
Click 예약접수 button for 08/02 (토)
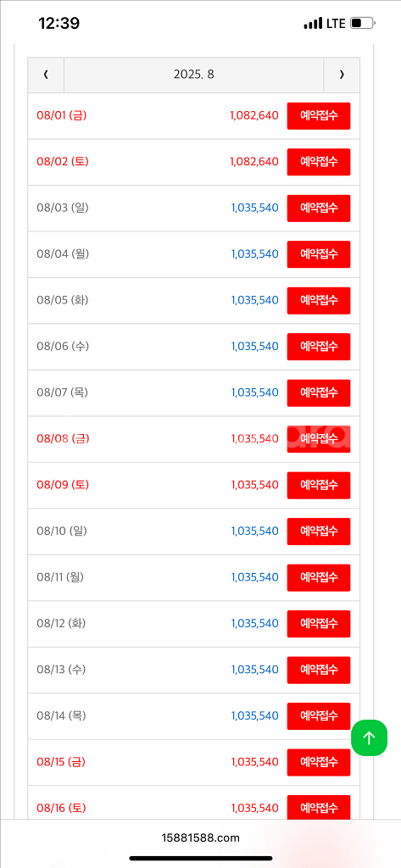(x=319, y=162)
